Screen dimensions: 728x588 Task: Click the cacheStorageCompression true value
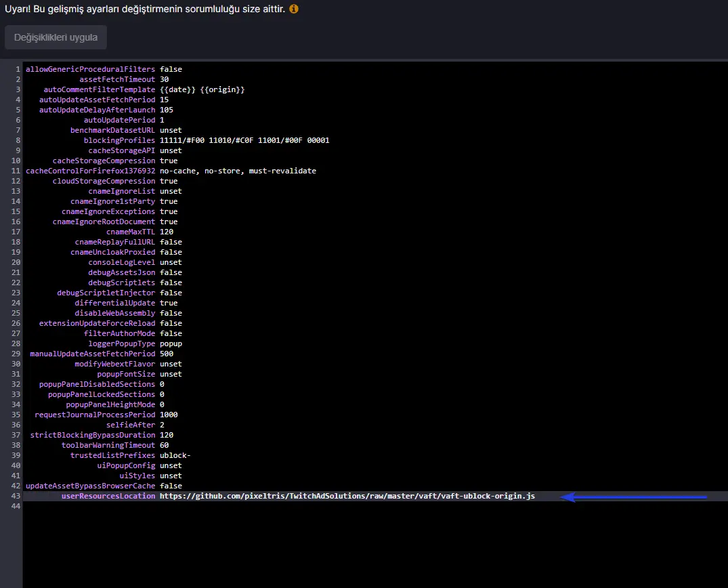tap(169, 161)
